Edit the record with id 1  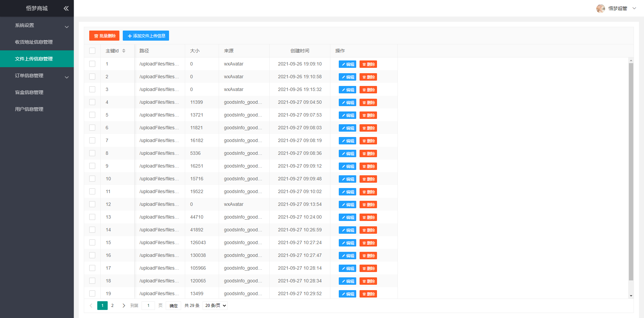(347, 64)
